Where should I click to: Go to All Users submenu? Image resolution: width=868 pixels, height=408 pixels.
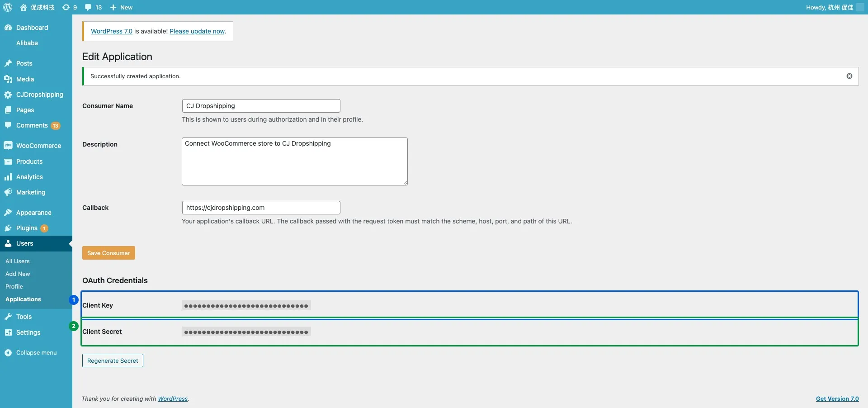click(x=18, y=261)
